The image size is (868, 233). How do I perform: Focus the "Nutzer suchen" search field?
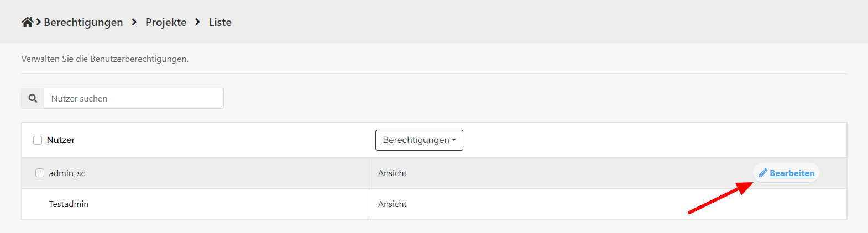click(x=134, y=98)
